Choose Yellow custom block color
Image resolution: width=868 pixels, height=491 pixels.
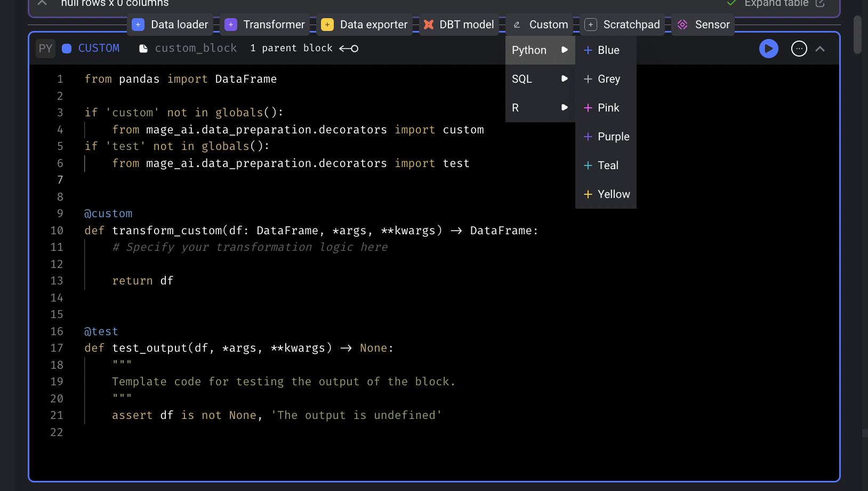[606, 194]
